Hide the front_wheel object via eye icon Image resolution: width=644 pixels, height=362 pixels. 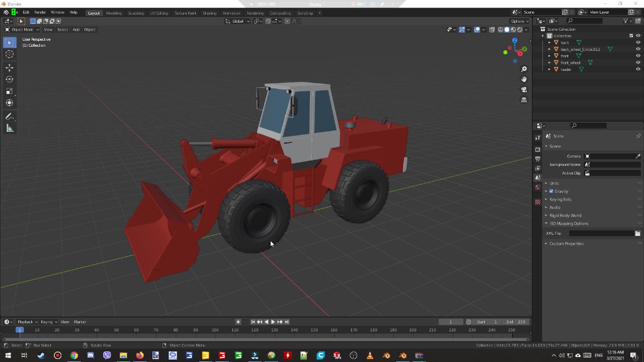(638, 63)
